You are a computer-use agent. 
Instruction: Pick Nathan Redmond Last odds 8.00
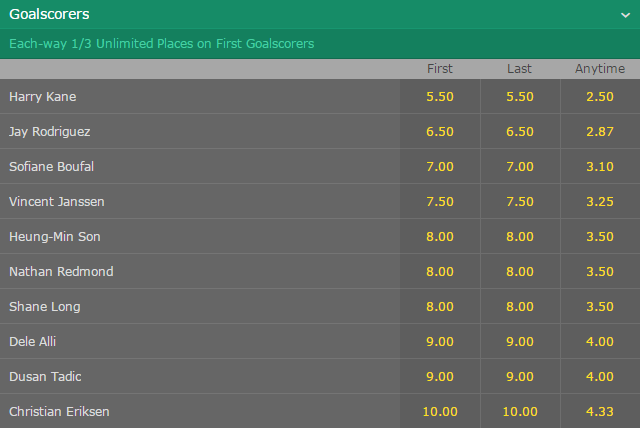(x=520, y=271)
